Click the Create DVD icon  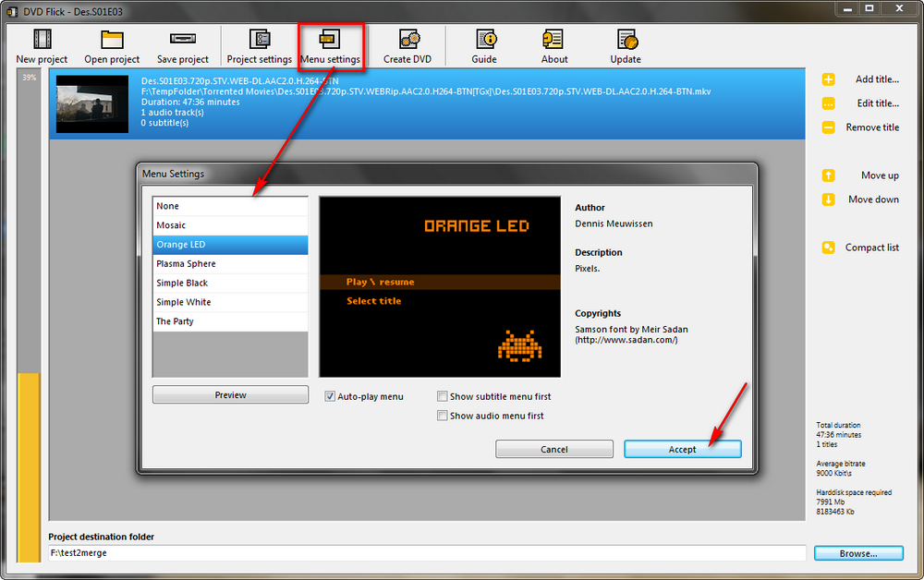coord(407,40)
